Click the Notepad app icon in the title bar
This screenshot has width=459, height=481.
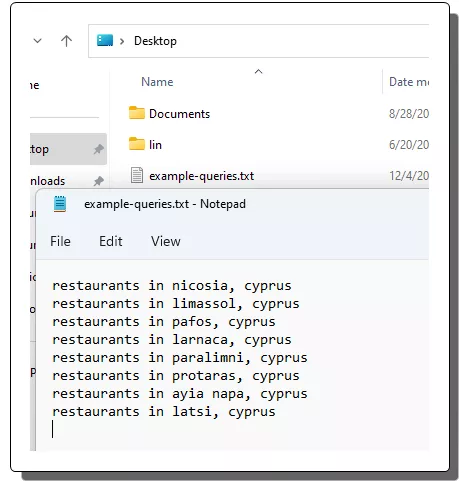(x=60, y=204)
